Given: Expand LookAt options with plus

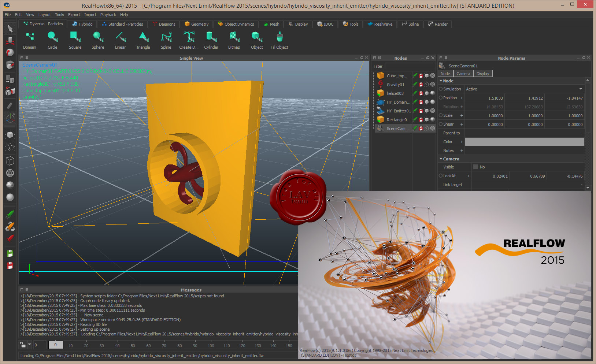Looking at the screenshot, I should click(x=469, y=176).
